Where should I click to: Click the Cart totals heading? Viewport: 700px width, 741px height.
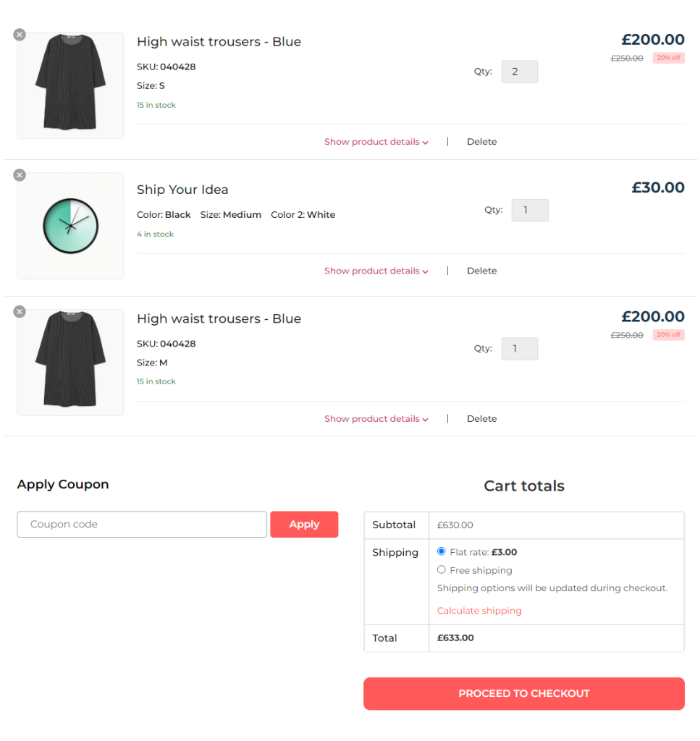[524, 486]
